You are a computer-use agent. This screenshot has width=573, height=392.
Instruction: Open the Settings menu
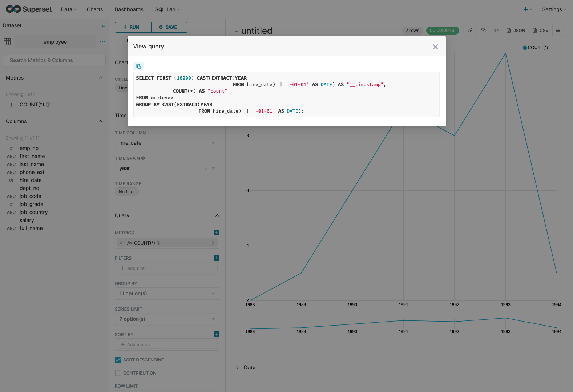(554, 9)
